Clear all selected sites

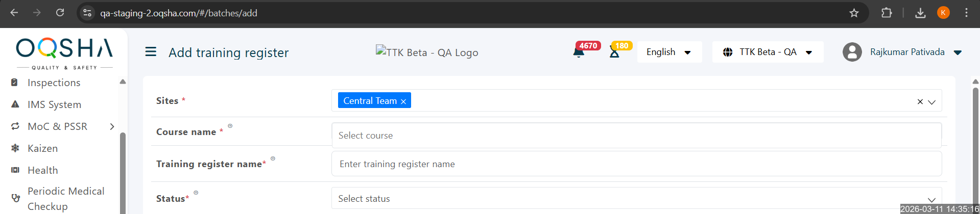click(x=920, y=102)
